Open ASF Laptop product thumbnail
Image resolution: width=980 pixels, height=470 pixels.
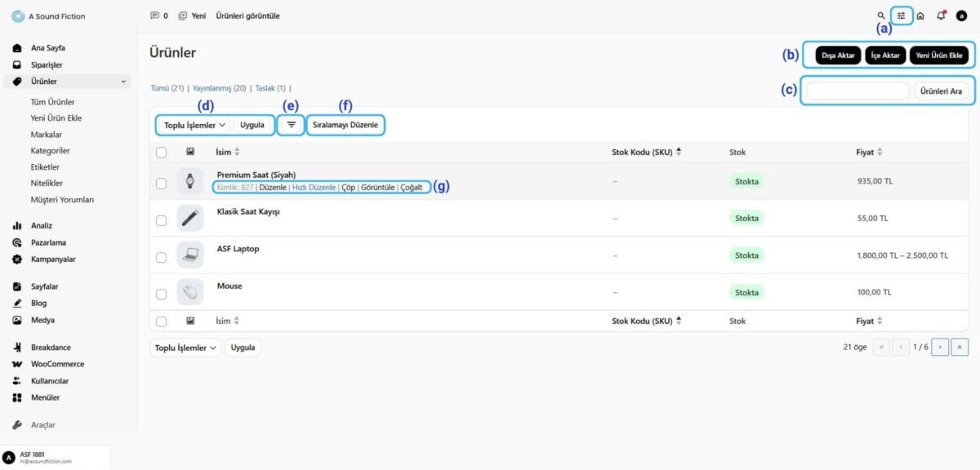pyautogui.click(x=190, y=255)
